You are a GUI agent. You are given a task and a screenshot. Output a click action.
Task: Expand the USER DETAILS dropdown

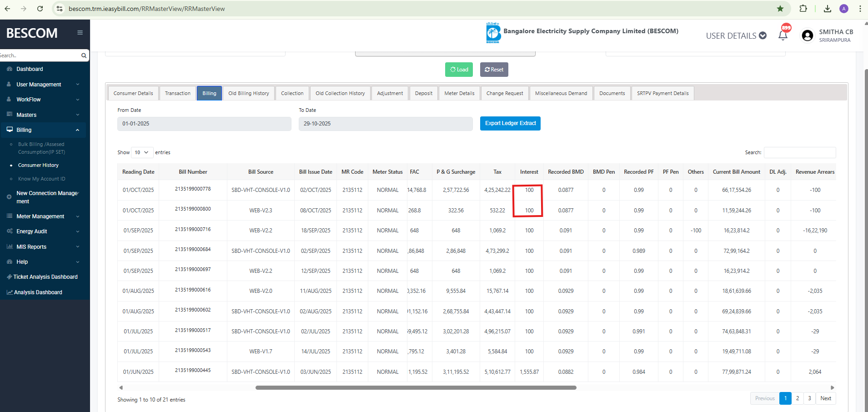point(736,35)
